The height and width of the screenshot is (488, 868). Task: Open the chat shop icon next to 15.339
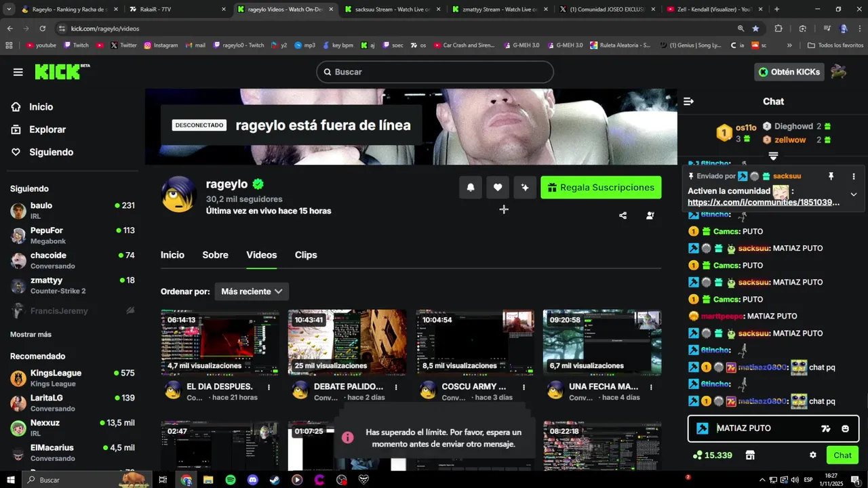(750, 455)
